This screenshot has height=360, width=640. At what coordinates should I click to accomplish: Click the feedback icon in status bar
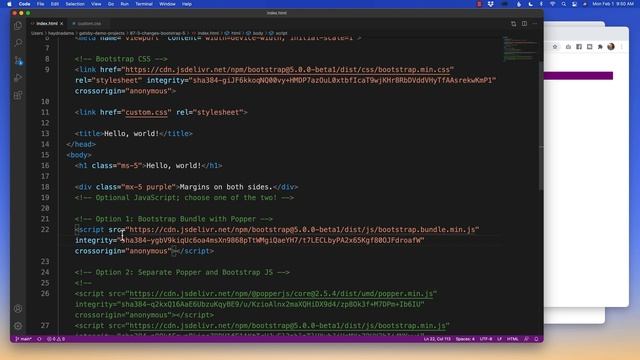[527, 339]
